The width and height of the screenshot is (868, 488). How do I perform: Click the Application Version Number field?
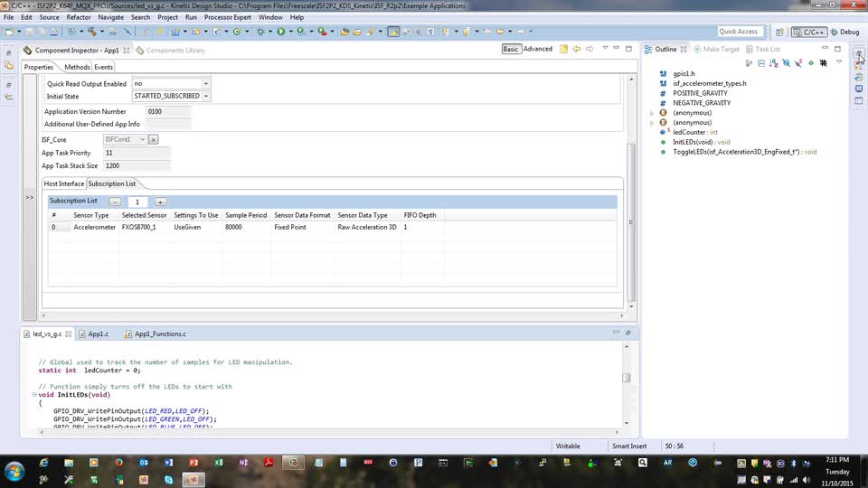coord(167,112)
